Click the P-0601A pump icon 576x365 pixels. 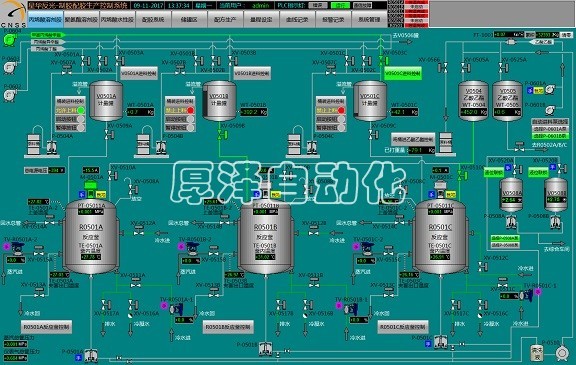click(x=550, y=90)
